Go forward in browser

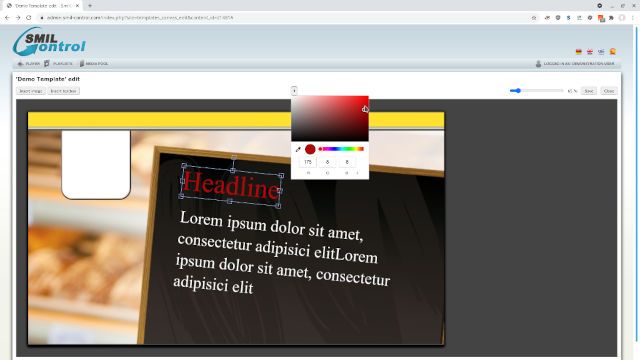coord(18,18)
